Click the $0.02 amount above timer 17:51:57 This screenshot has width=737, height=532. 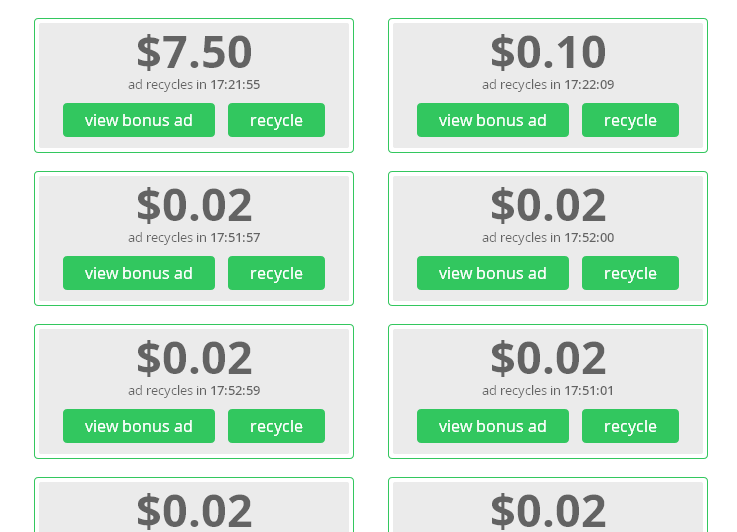click(194, 205)
